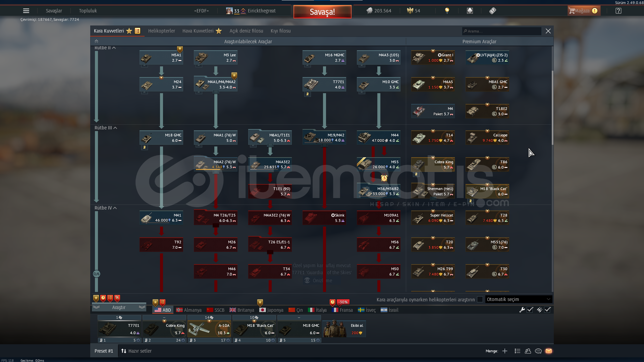The height and width of the screenshot is (362, 644).
Task: Open the help question mark icon
Action: [x=619, y=11]
